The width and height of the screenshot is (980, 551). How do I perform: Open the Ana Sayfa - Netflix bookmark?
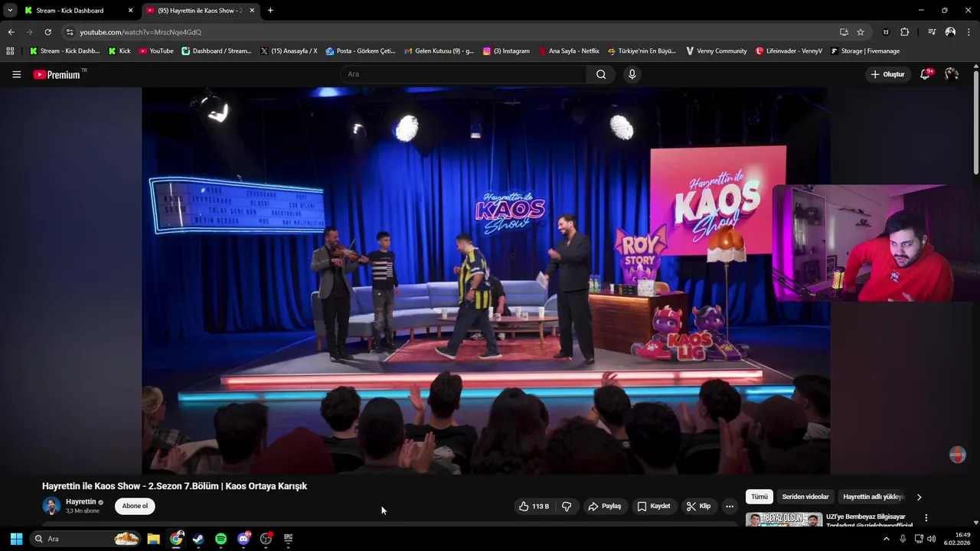click(x=569, y=51)
